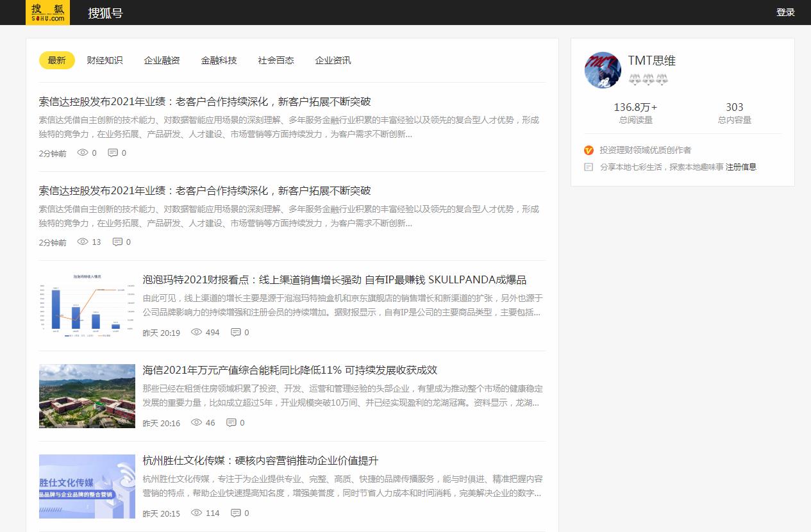The width and height of the screenshot is (811, 532).
Task: Open the 企业融资 tab
Action: [x=162, y=60]
